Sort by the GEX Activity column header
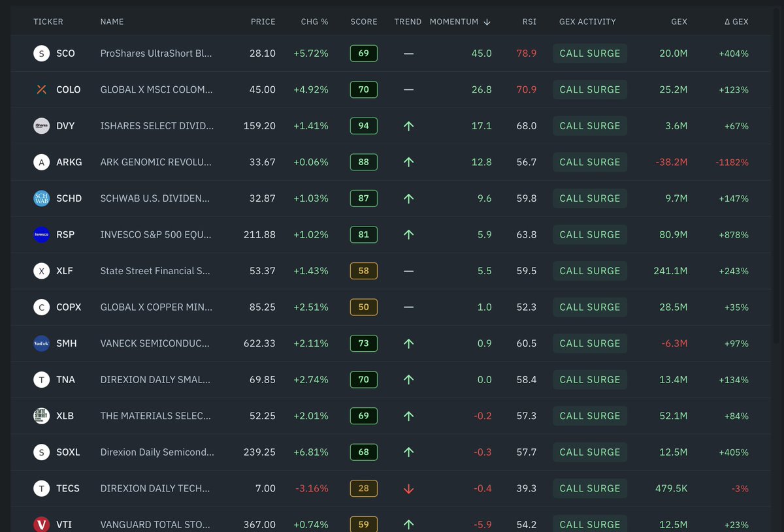 point(587,22)
